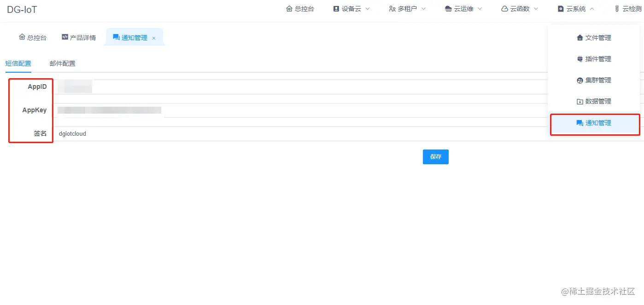
Task: Click the 多租户 users icon in top navigation
Action: pyautogui.click(x=392, y=9)
